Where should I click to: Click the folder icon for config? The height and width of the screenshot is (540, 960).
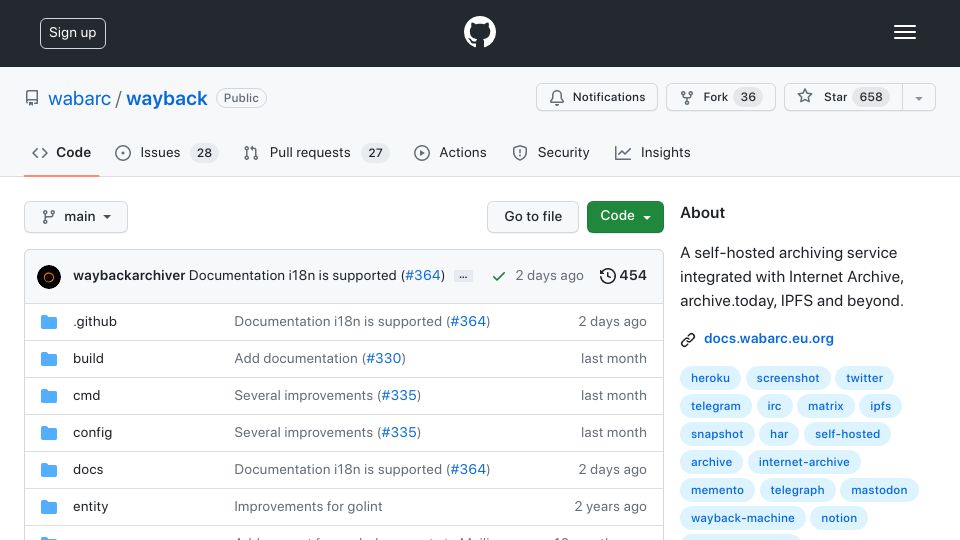(x=49, y=433)
